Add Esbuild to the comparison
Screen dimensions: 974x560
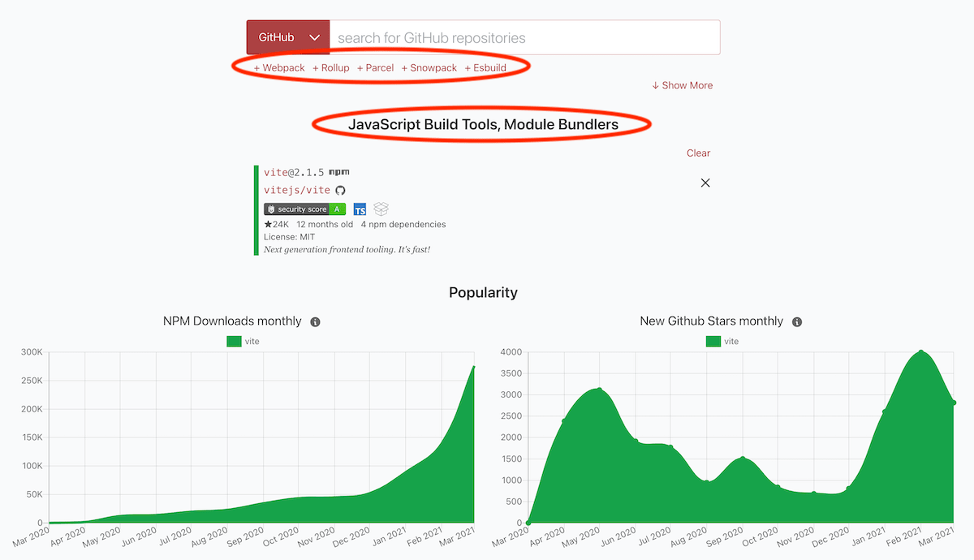point(485,68)
